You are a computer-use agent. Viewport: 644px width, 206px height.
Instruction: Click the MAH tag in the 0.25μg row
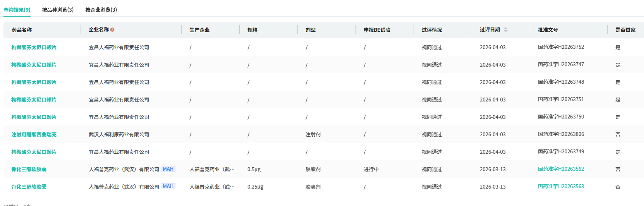[168, 187]
